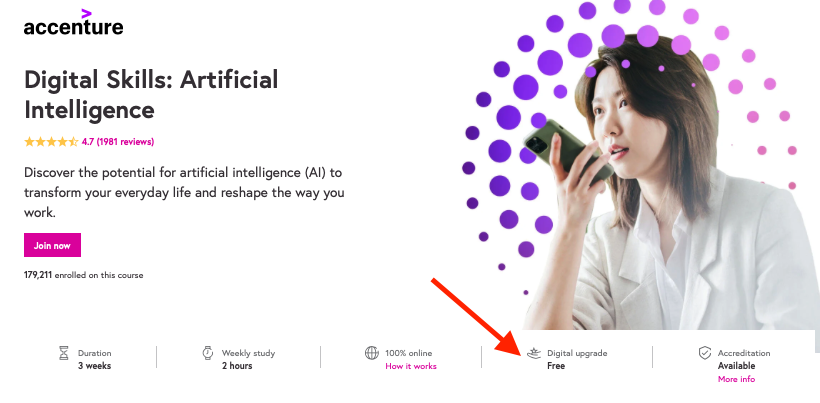Click the Accreditation shield checkmark icon
This screenshot has width=820, height=403.
705,353
